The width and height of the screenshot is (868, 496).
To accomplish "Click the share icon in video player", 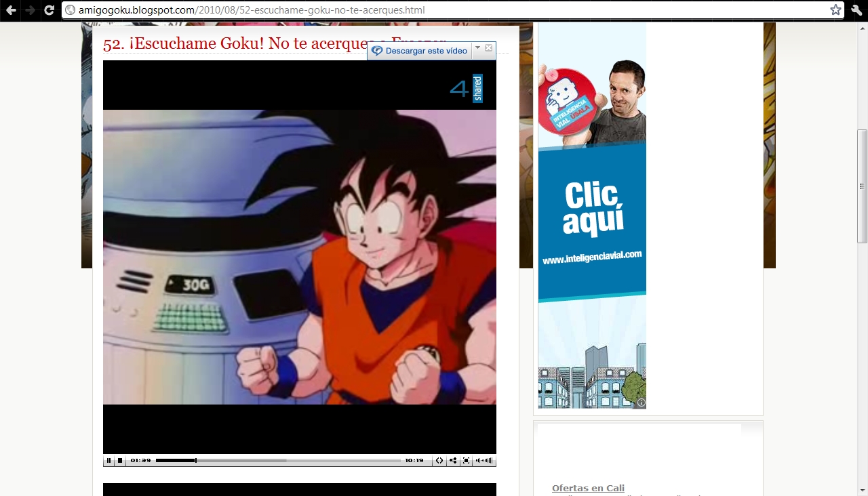I will tap(453, 461).
